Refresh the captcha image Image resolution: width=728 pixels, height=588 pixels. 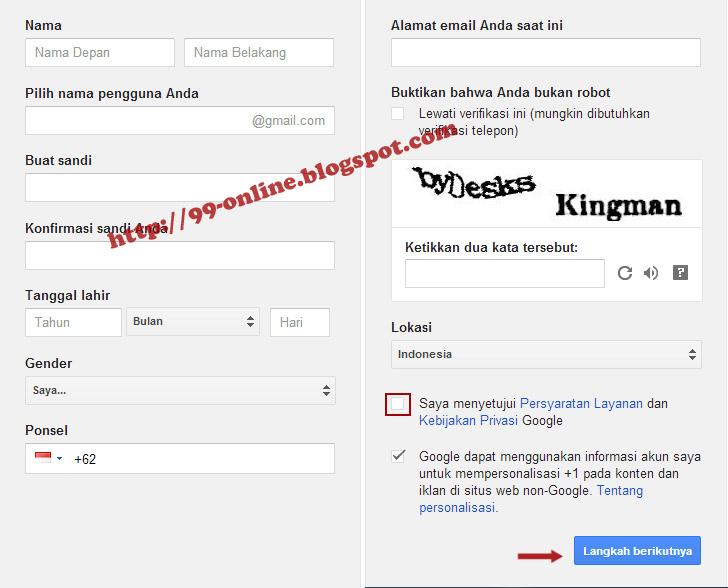pos(624,273)
